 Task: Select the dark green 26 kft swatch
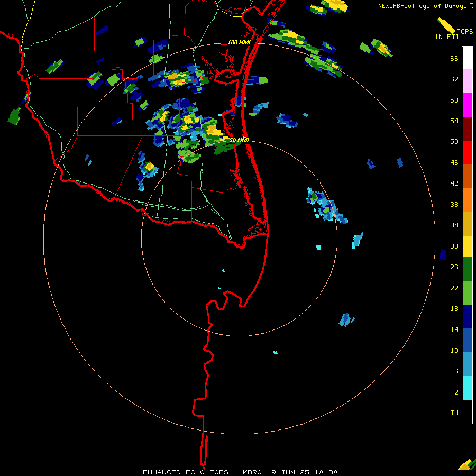(467, 269)
